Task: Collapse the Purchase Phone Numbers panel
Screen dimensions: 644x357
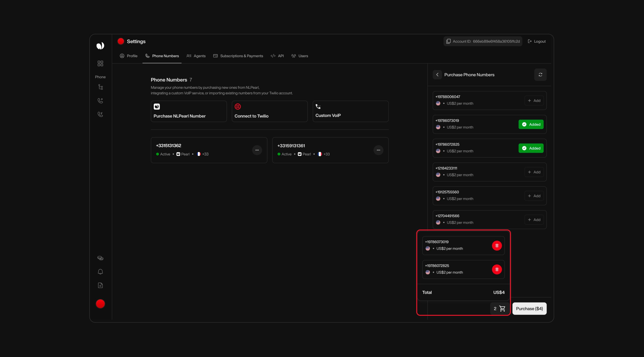Action: [x=437, y=75]
